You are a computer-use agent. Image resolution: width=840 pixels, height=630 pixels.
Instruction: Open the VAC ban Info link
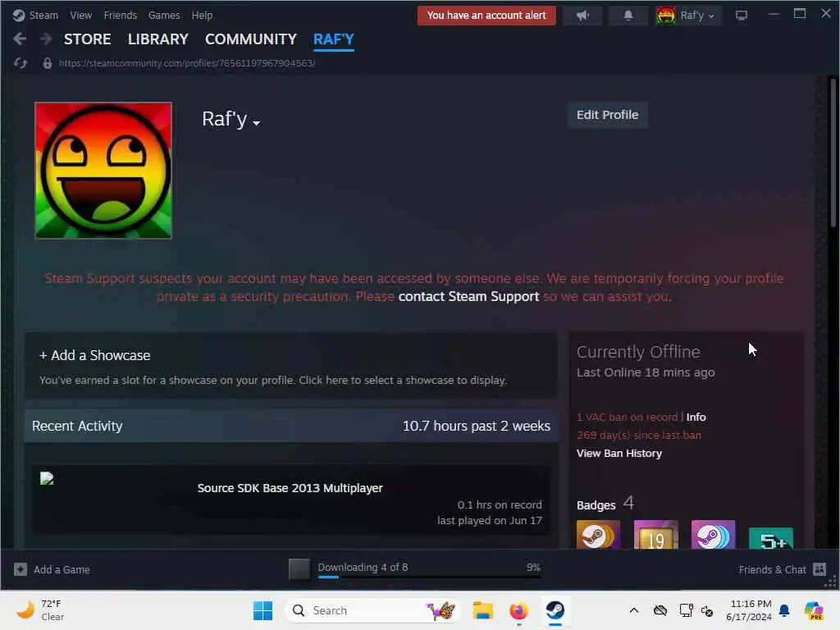click(x=696, y=417)
